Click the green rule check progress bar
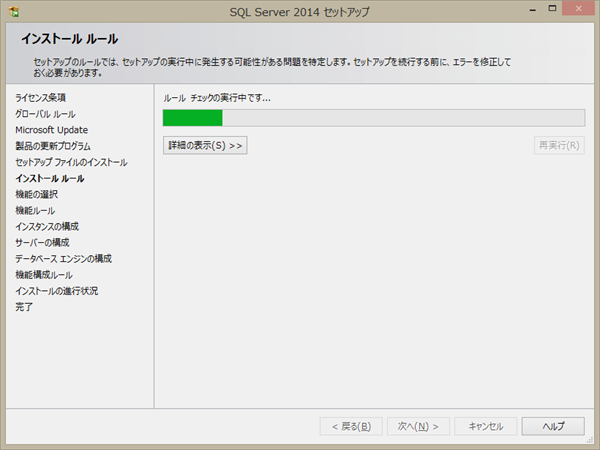This screenshot has width=600, height=450. click(x=374, y=118)
